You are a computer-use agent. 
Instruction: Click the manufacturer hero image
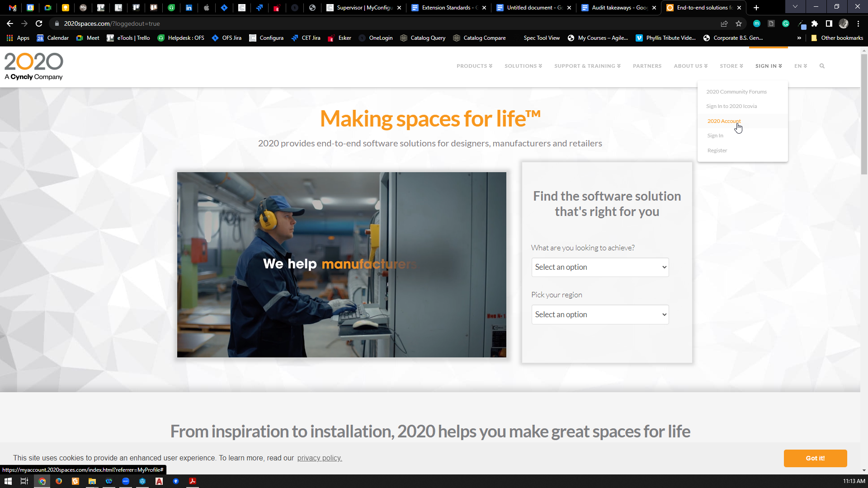pos(341,265)
